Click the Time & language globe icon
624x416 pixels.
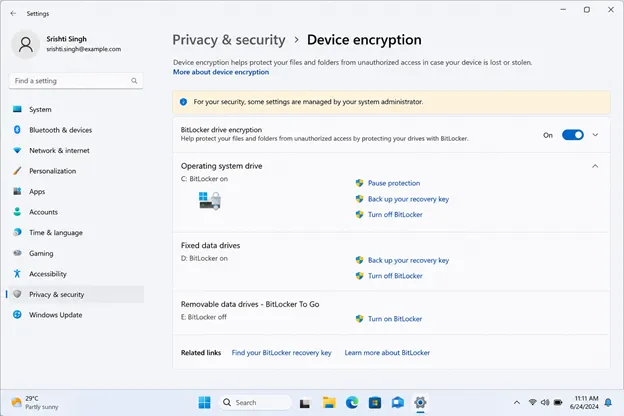coord(17,232)
